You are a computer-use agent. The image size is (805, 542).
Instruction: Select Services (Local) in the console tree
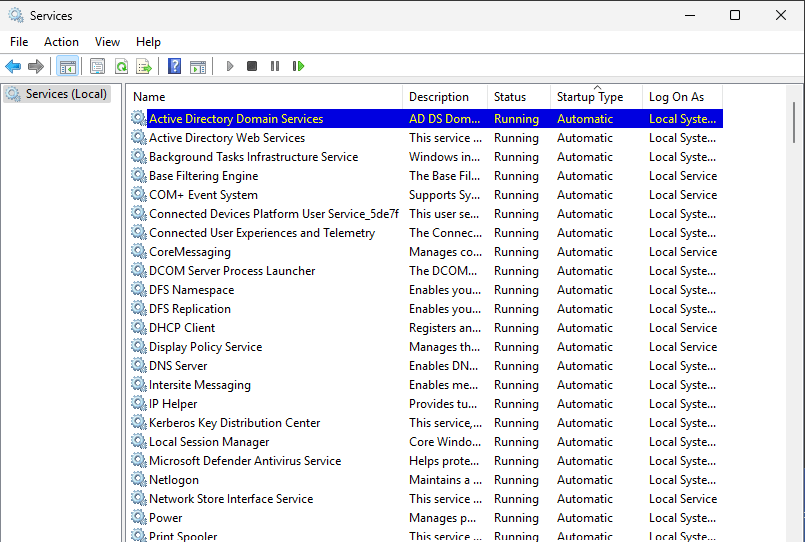point(66,94)
